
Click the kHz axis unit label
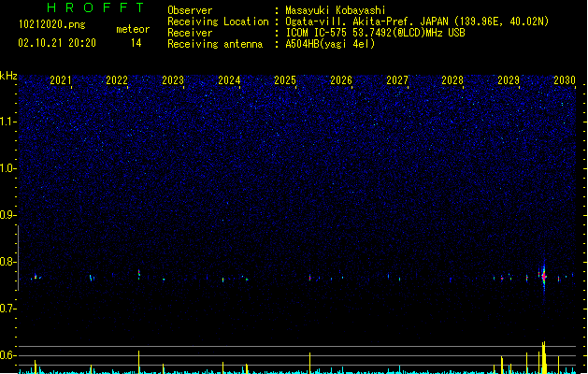click(x=8, y=76)
